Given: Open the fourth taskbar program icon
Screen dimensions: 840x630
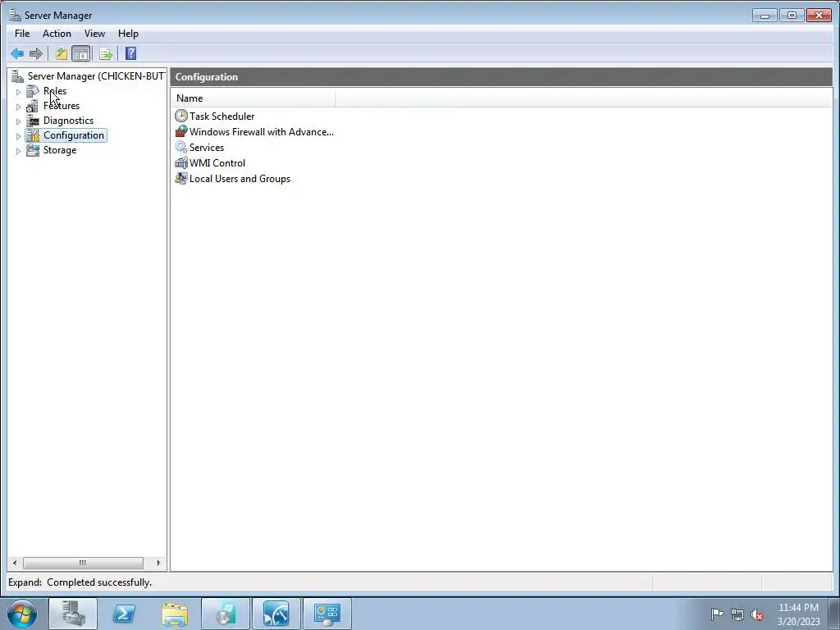Looking at the screenshot, I should tap(226, 614).
